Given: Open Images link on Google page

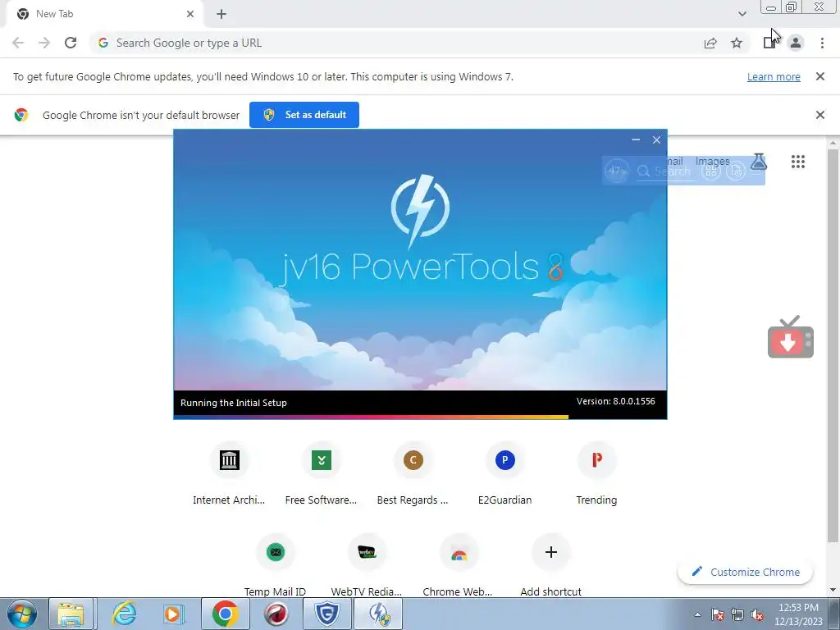Looking at the screenshot, I should click(713, 162).
